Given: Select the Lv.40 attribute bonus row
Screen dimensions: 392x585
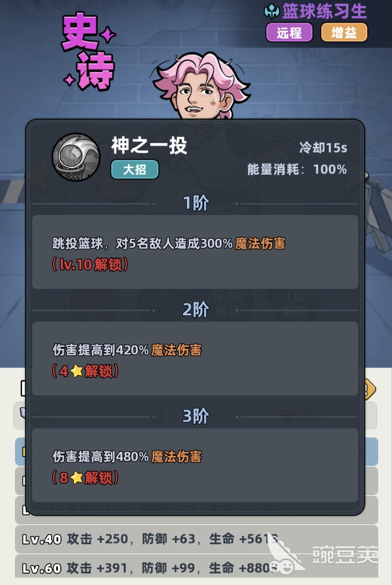Looking at the screenshot, I should coord(196,539).
